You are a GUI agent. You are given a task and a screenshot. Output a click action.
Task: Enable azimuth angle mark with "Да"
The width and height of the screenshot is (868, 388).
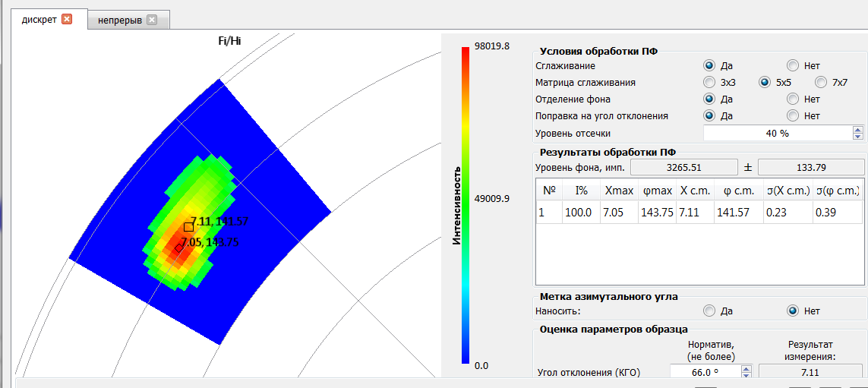point(709,310)
